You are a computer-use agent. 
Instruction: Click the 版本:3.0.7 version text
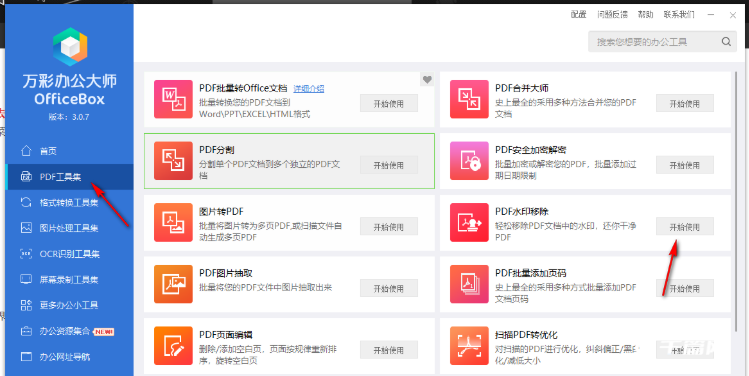pos(69,117)
